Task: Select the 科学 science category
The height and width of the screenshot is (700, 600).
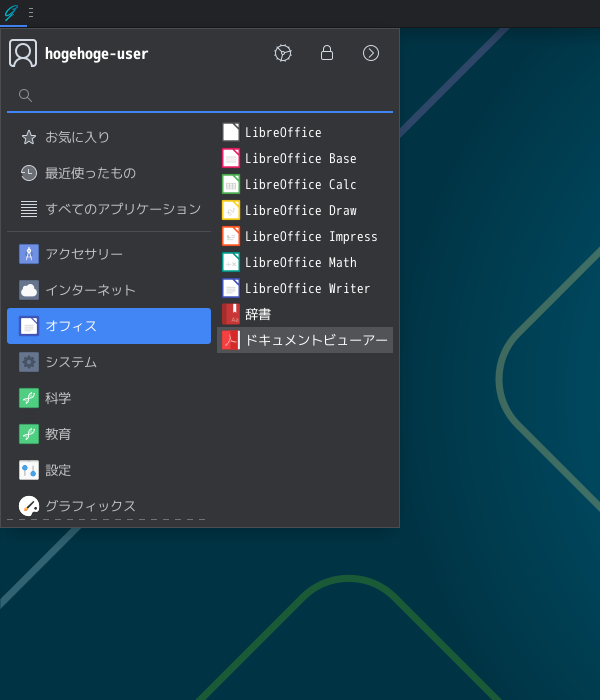Action: [109, 398]
